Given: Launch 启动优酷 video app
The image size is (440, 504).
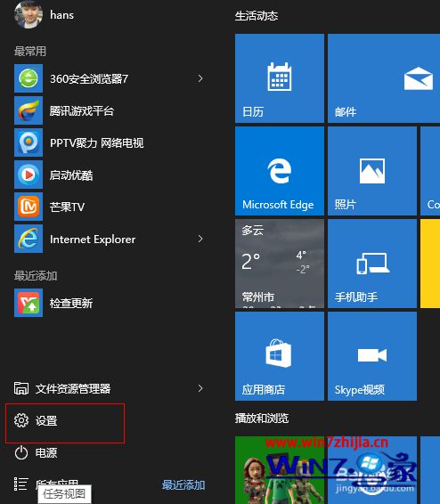Looking at the screenshot, I should (x=110, y=175).
